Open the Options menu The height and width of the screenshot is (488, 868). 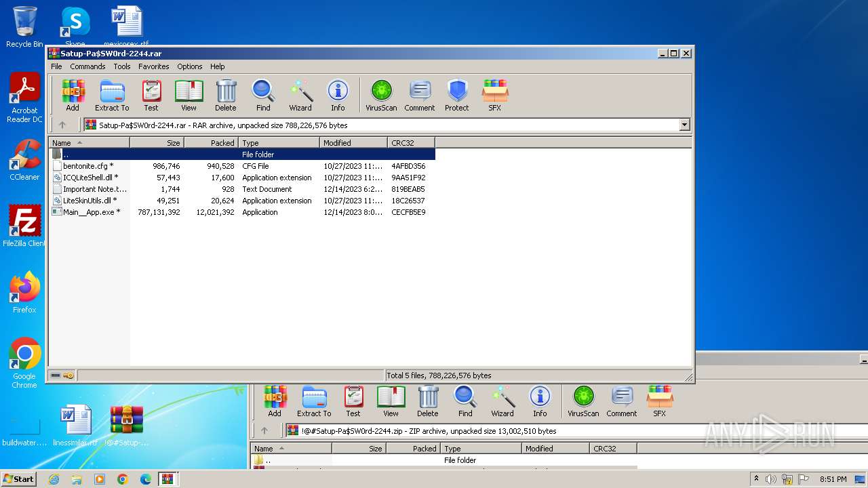(x=190, y=66)
